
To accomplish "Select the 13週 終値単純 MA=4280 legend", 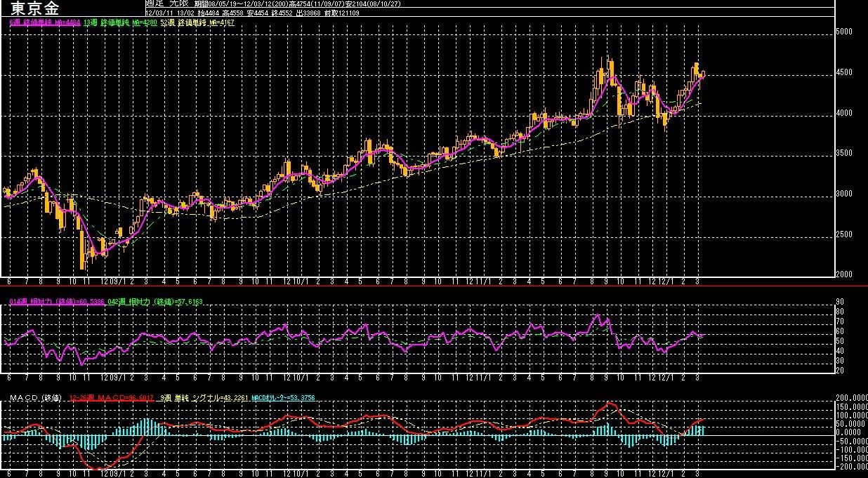I will tap(120, 22).
